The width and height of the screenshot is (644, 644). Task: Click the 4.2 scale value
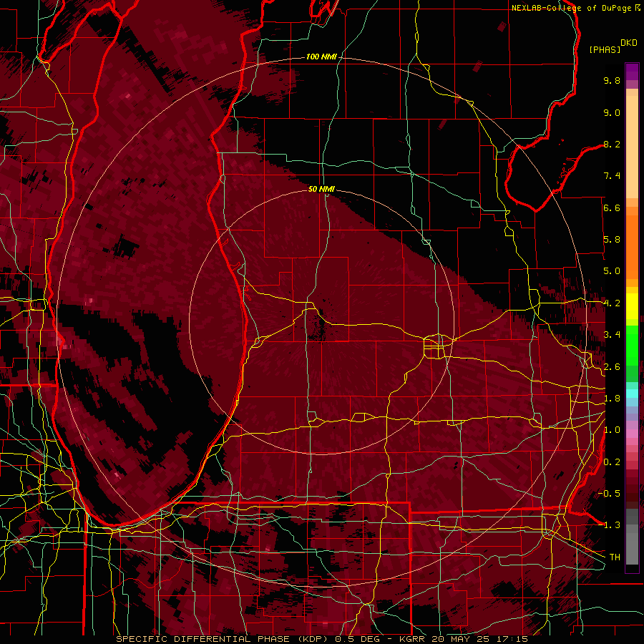[x=612, y=303]
